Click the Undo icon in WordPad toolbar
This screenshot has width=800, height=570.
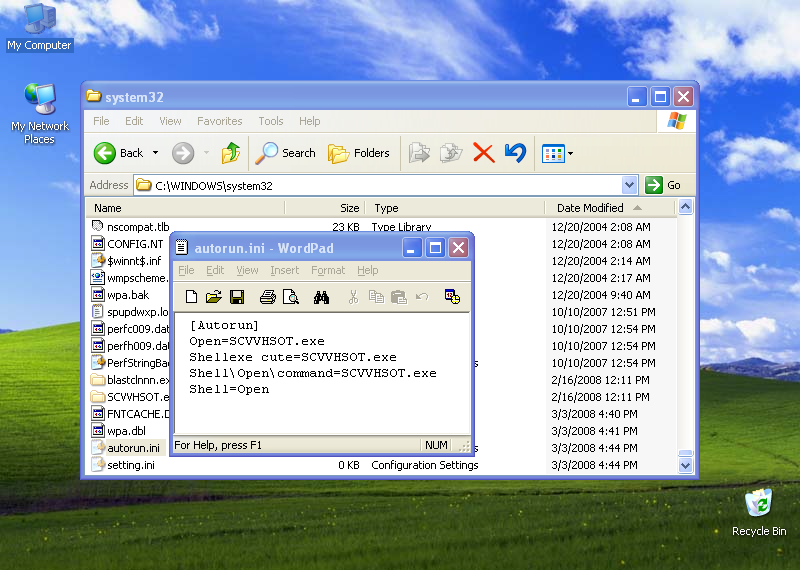422,296
